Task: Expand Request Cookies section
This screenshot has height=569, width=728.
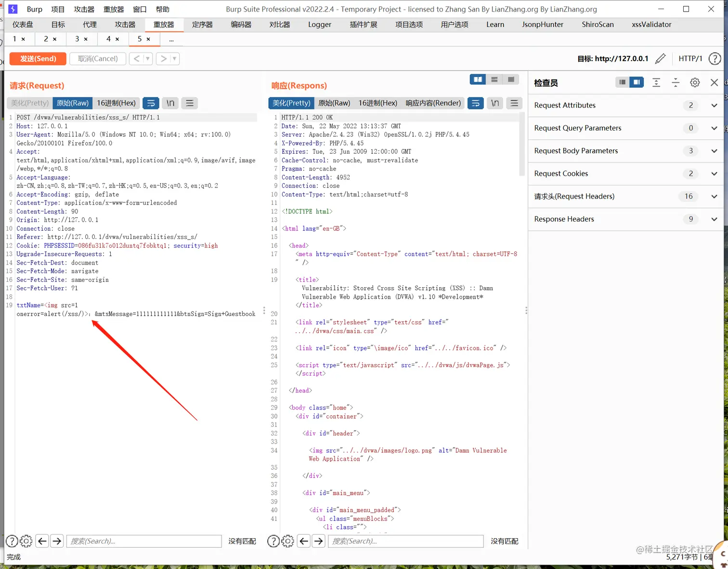Action: pyautogui.click(x=625, y=173)
